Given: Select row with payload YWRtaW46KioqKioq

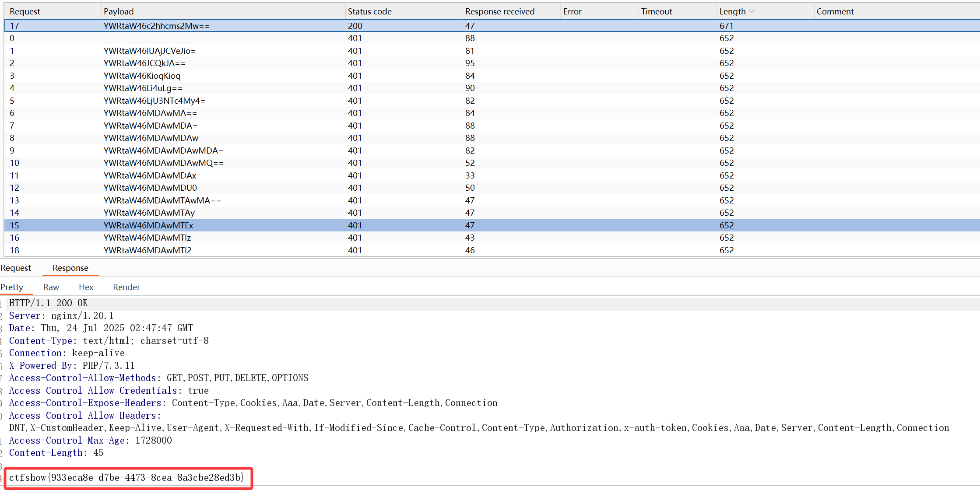Looking at the screenshot, I should [142, 76].
